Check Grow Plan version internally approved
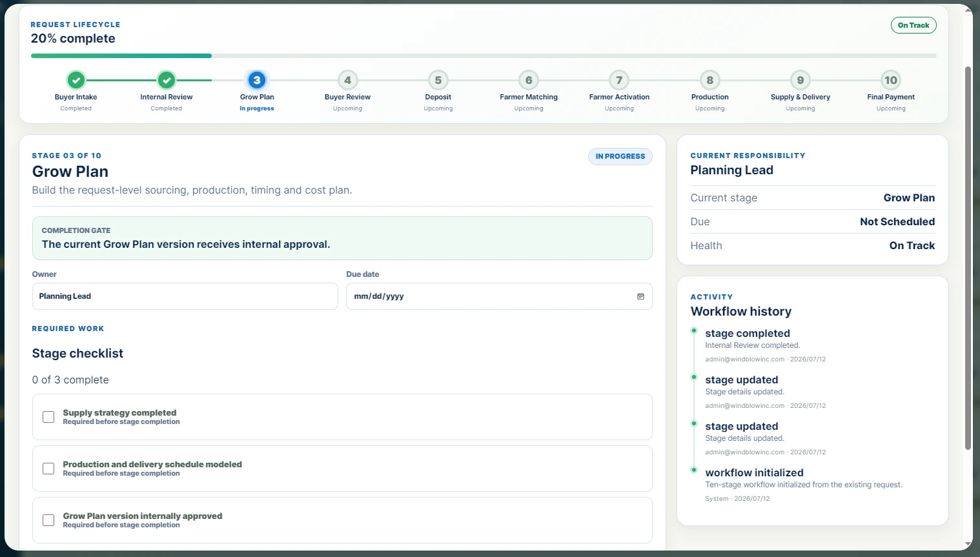Viewport: 980px width, 557px height. click(x=48, y=520)
